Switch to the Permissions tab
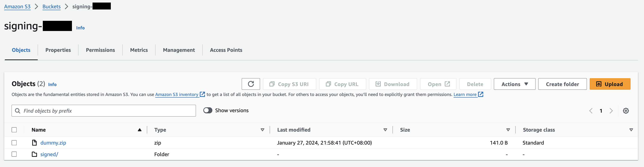The image size is (644, 167). [x=100, y=50]
